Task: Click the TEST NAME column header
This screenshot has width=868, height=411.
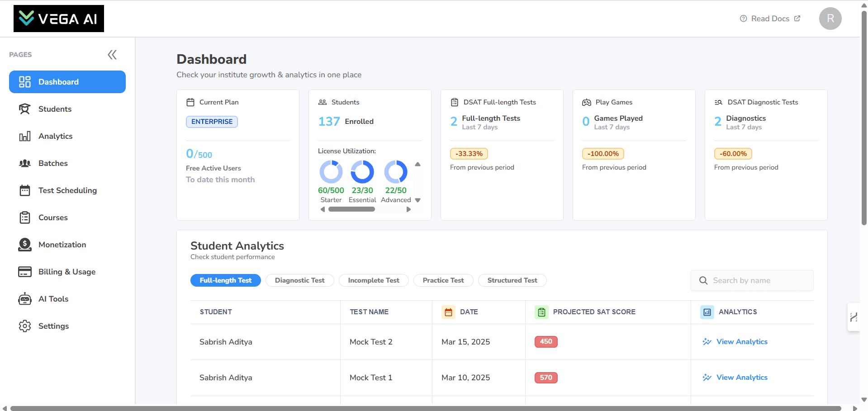Action: point(369,312)
